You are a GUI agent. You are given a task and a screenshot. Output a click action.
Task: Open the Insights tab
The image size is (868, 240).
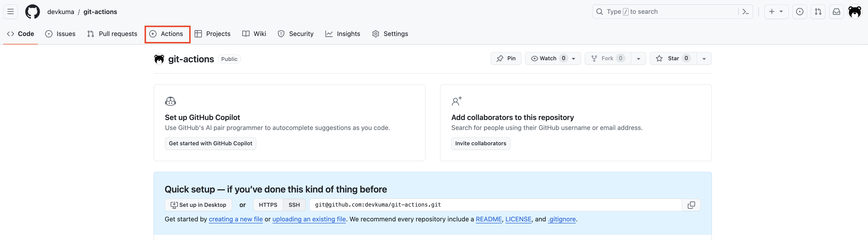[x=343, y=34]
